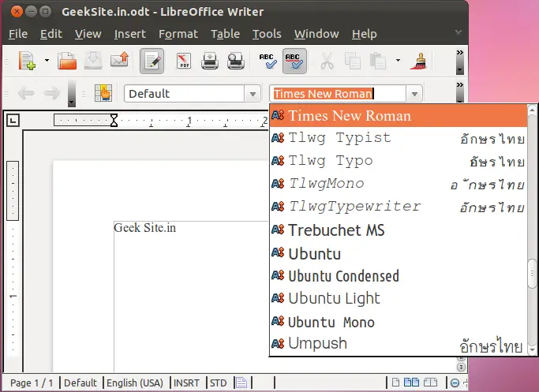Viewport: 539px width, 392px height.
Task: Open the Paste options dropdown arrow
Action: (x=398, y=61)
